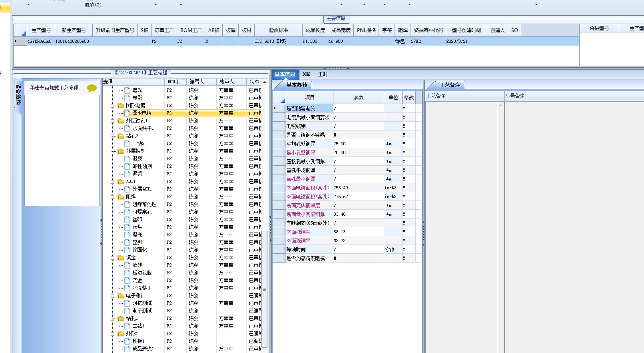Click the 沉金 folder icon
The width and height of the screenshot is (644, 353).
121,258
